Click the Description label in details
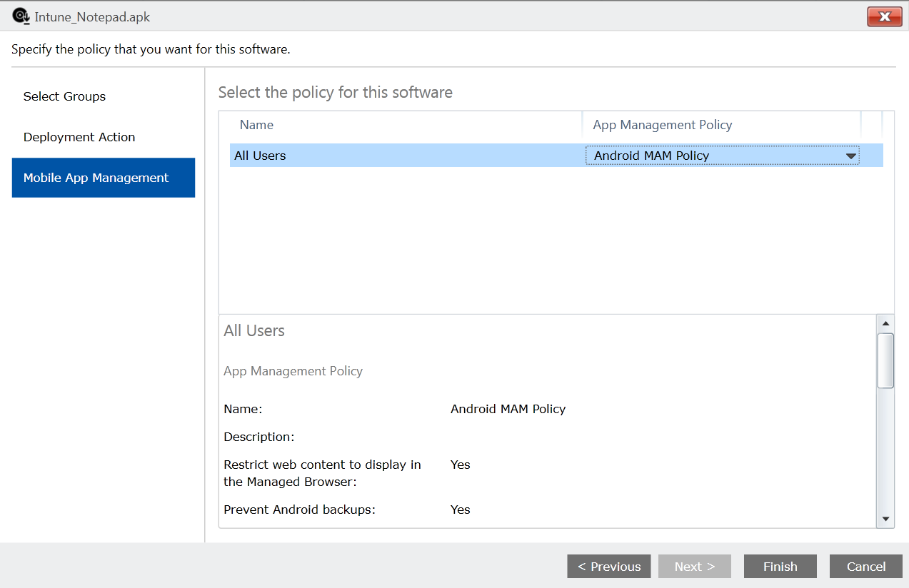Image resolution: width=909 pixels, height=588 pixels. (259, 437)
